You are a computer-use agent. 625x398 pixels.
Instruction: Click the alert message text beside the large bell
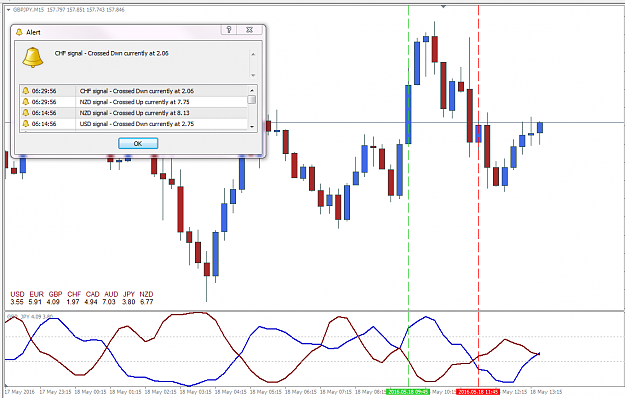click(112, 53)
